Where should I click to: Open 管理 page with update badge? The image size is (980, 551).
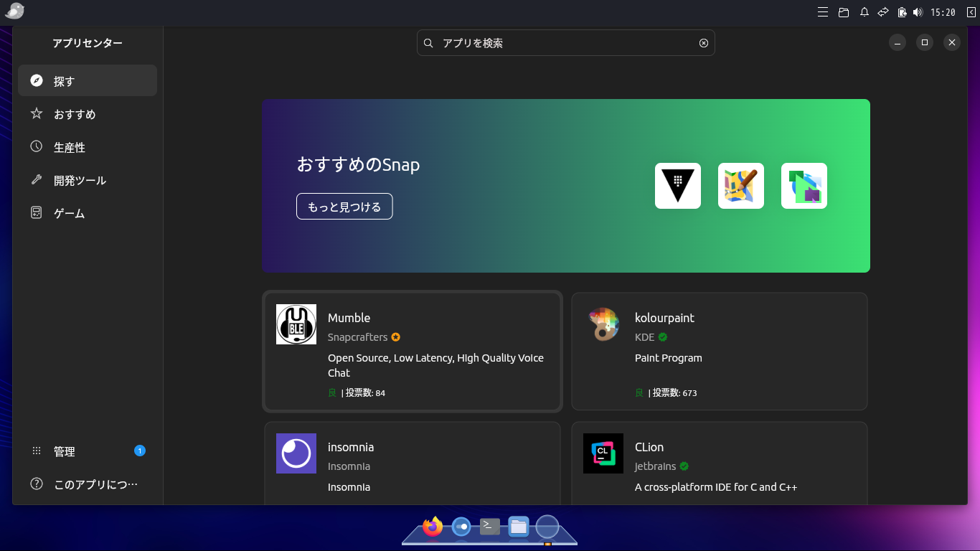[88, 451]
